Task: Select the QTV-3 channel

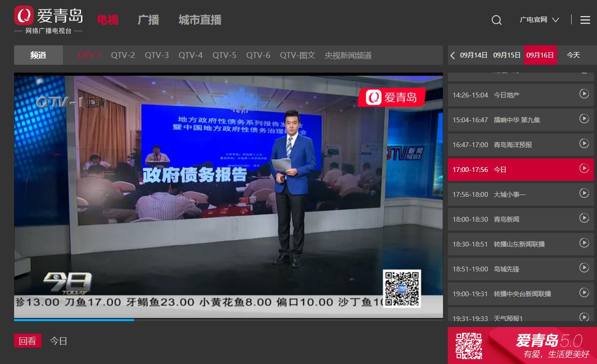Action: click(156, 56)
